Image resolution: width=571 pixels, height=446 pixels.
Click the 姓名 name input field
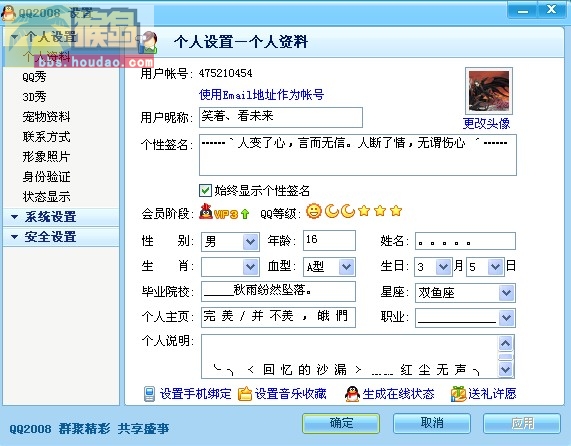465,241
